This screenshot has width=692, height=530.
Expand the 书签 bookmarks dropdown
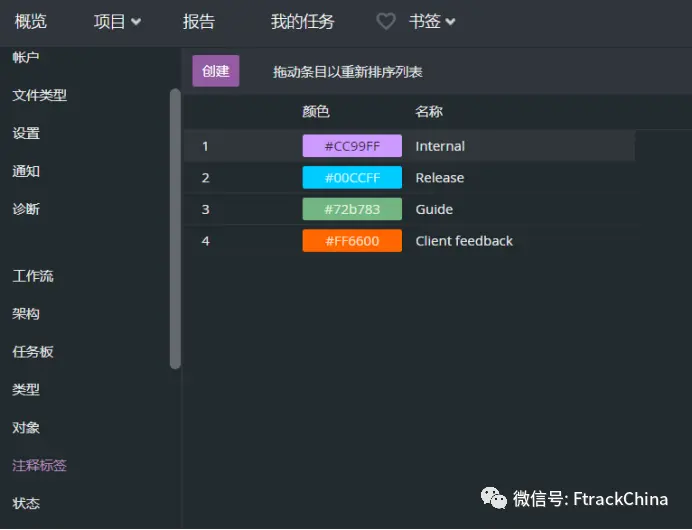(x=432, y=21)
